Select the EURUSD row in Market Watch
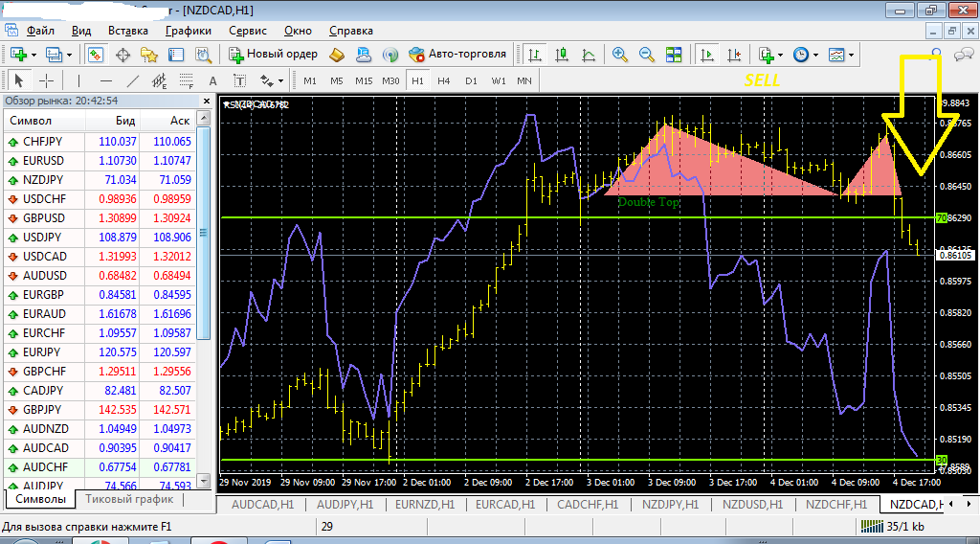Image resolution: width=980 pixels, height=544 pixels. click(43, 161)
